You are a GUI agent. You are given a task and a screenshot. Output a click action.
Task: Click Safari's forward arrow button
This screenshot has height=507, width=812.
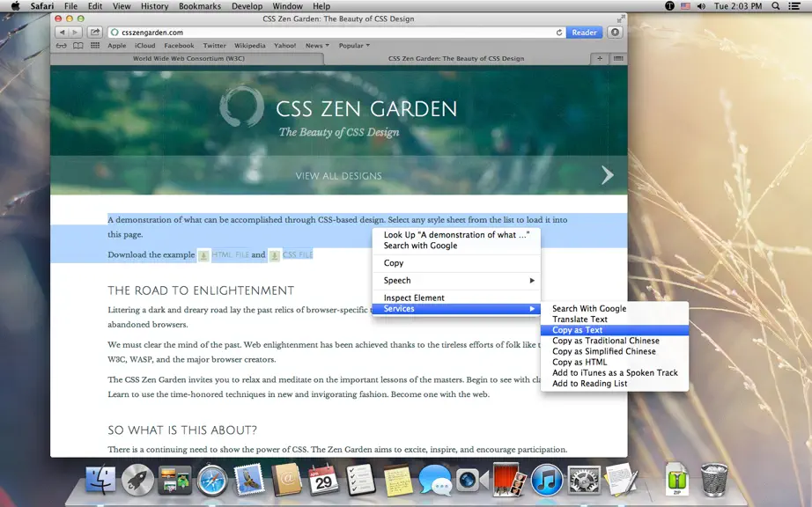click(x=76, y=32)
